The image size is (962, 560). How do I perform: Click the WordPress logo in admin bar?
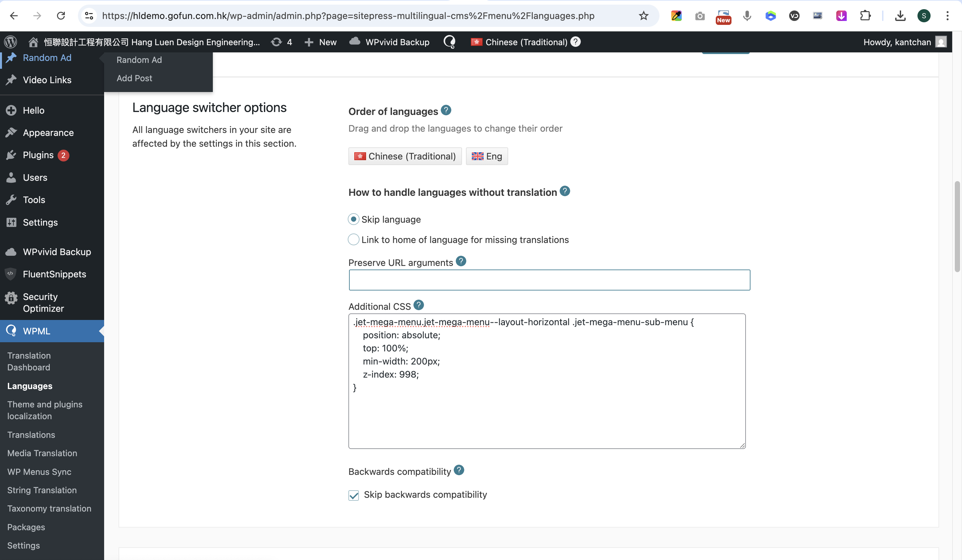(11, 42)
